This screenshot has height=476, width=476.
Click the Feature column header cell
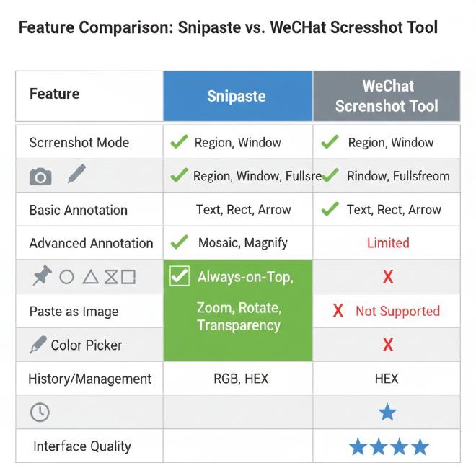[x=89, y=96]
